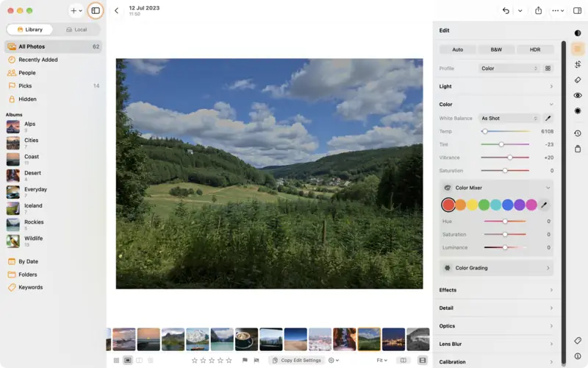
Task: Expand the Light section
Action: click(496, 86)
